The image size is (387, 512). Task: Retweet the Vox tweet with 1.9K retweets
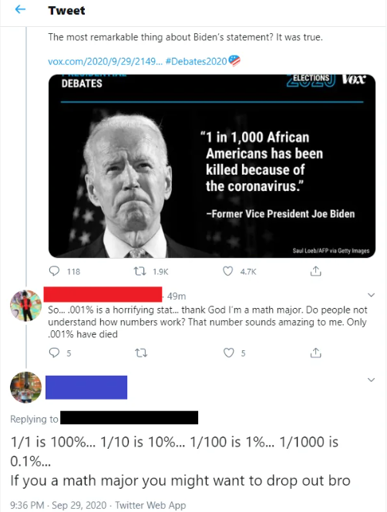coord(140,271)
